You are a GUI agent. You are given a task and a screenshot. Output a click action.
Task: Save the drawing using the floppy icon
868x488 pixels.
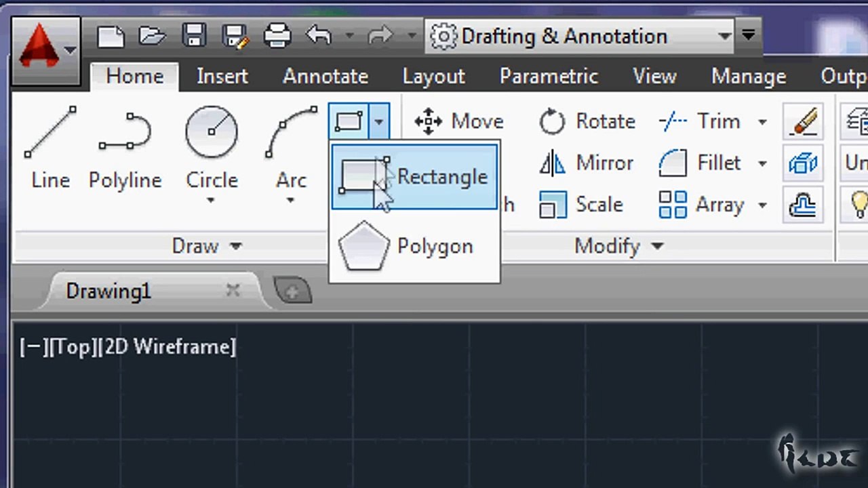195,35
